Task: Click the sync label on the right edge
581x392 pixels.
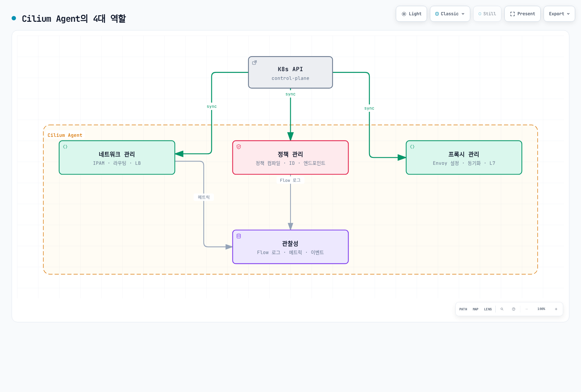Action: point(369,108)
